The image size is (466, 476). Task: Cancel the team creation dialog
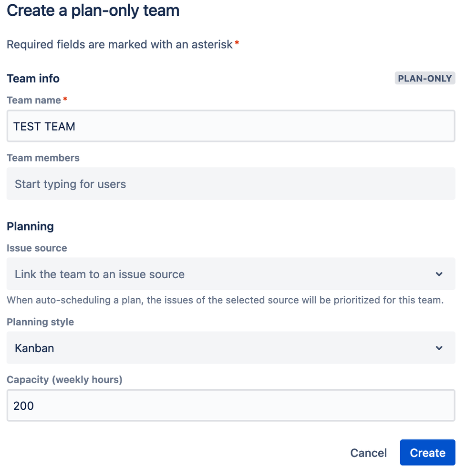(368, 453)
